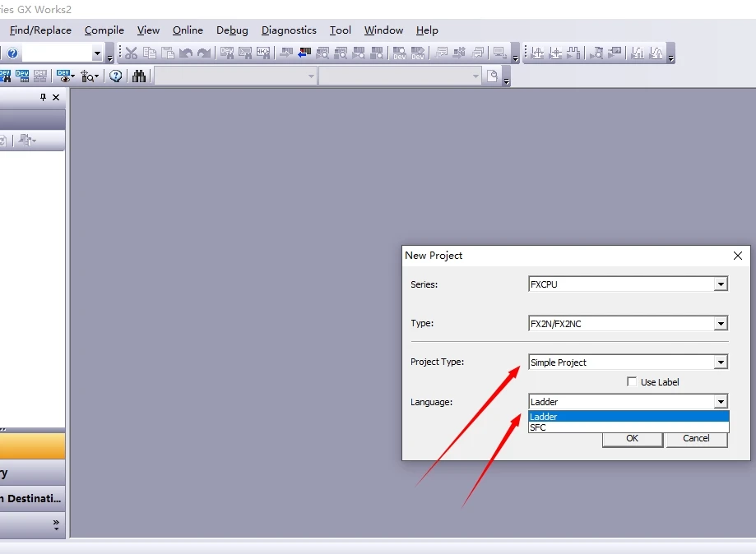Click the Dev grid batch monitor icon
Image resolution: width=756 pixels, height=554 pixels.
click(x=22, y=76)
